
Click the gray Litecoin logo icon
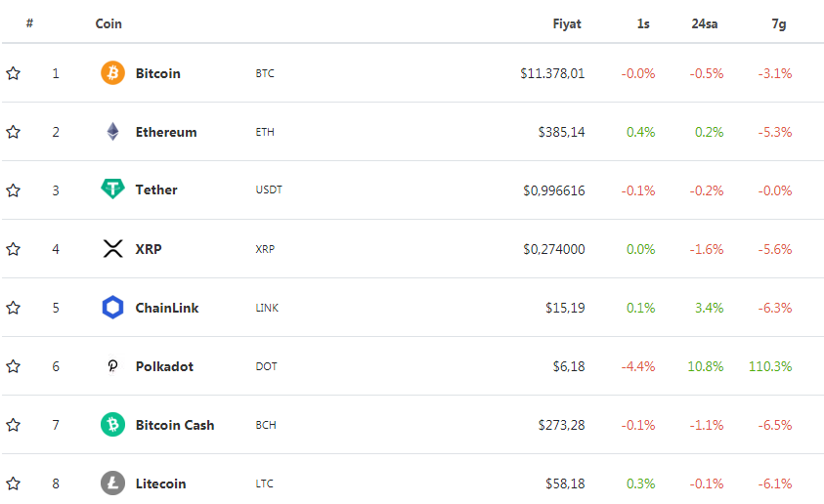coord(112,483)
